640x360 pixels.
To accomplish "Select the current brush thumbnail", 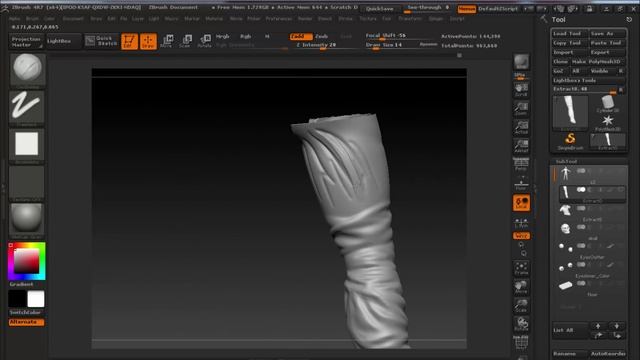I will tap(27, 69).
